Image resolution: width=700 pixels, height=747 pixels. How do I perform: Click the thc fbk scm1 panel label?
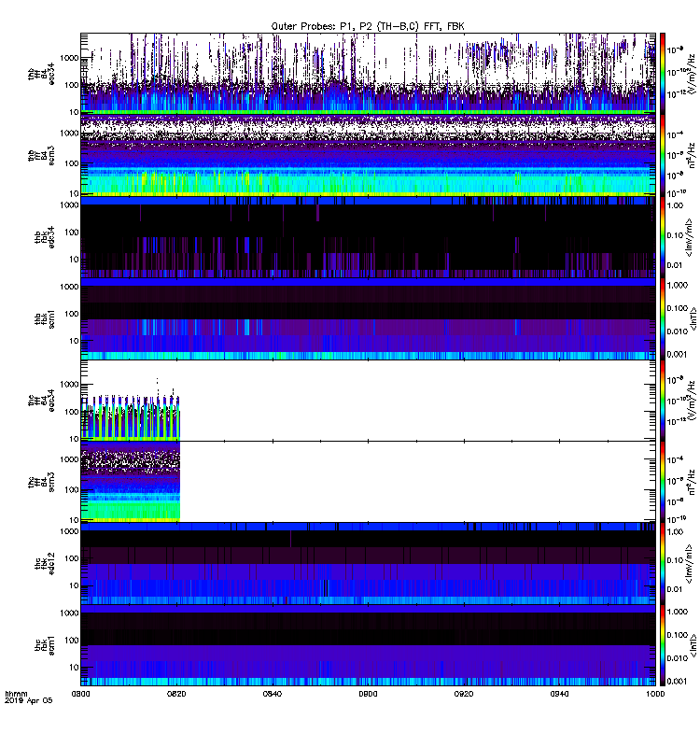[x=45, y=645]
